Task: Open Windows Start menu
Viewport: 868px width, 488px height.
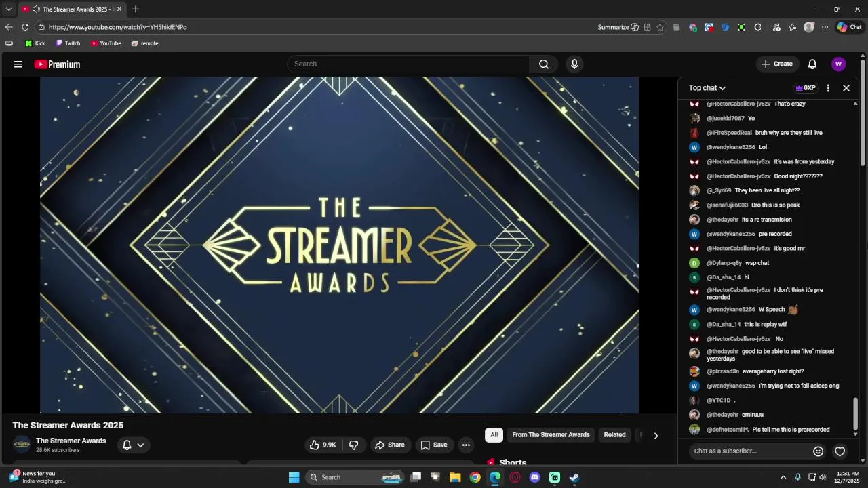Action: pos(294,477)
